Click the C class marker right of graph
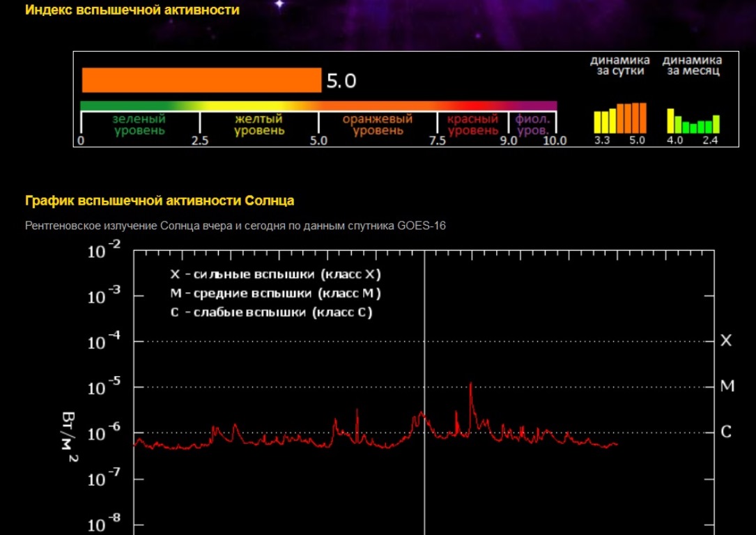This screenshot has height=535, width=756. [x=726, y=432]
